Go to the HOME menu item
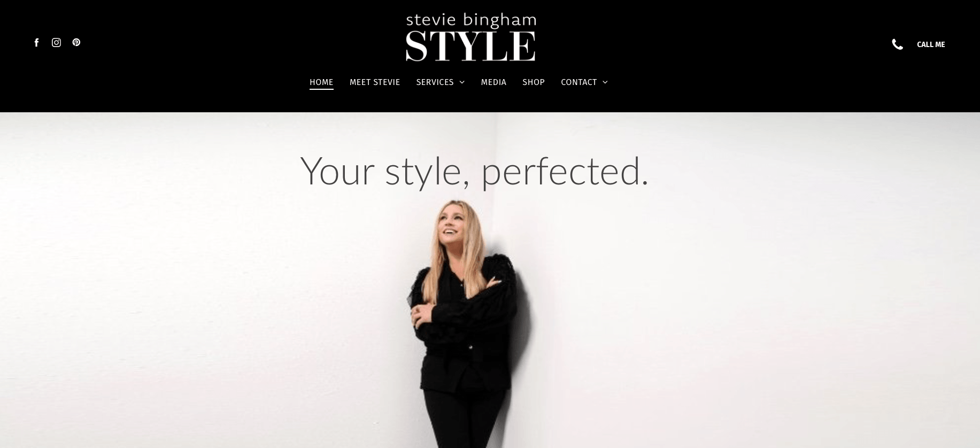 321,82
